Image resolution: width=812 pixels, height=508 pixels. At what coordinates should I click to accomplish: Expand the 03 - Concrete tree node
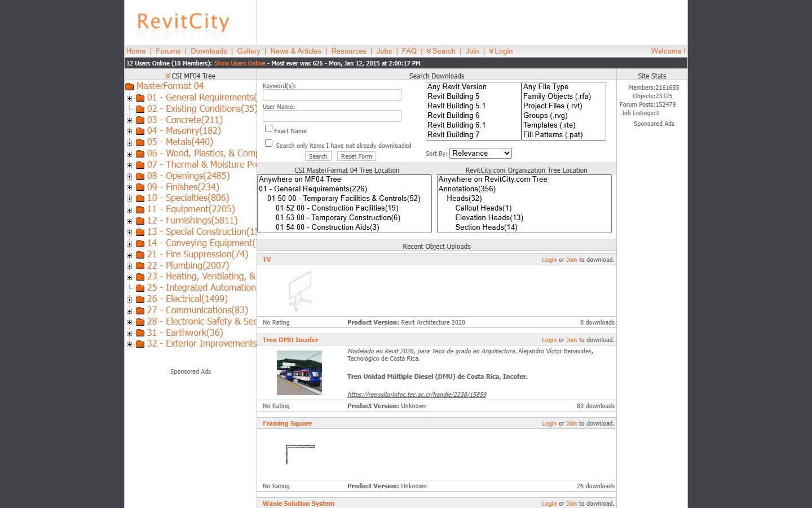coord(130,120)
